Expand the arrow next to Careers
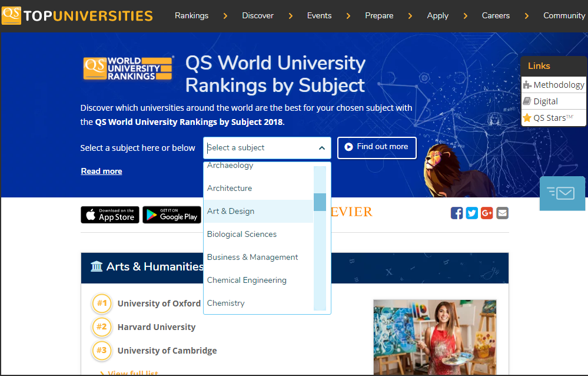Screen dimensions: 588x376 click(x=527, y=16)
